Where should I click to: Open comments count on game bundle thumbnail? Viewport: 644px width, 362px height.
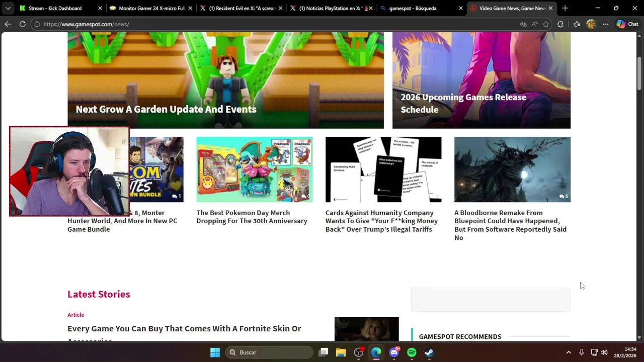coord(176,196)
